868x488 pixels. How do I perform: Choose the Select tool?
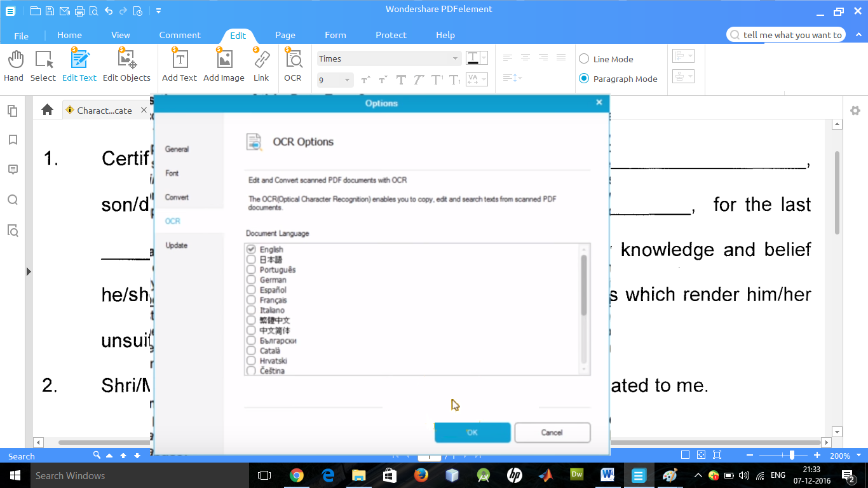click(x=43, y=66)
